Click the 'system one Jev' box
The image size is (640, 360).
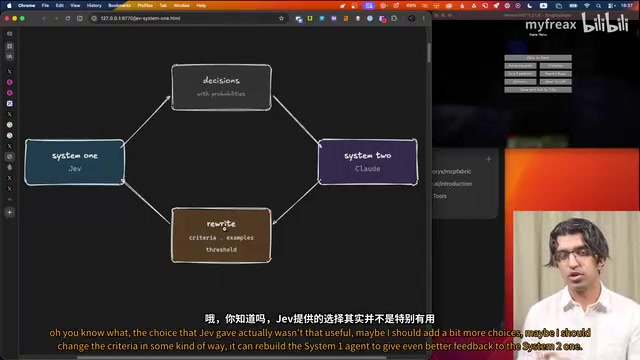pyautogui.click(x=75, y=162)
